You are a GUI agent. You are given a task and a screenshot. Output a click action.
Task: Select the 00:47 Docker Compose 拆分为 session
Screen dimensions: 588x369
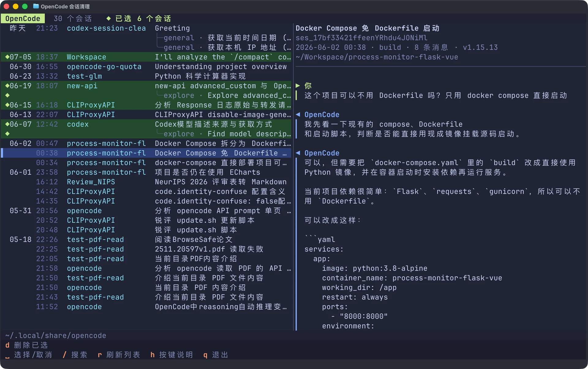(146, 143)
